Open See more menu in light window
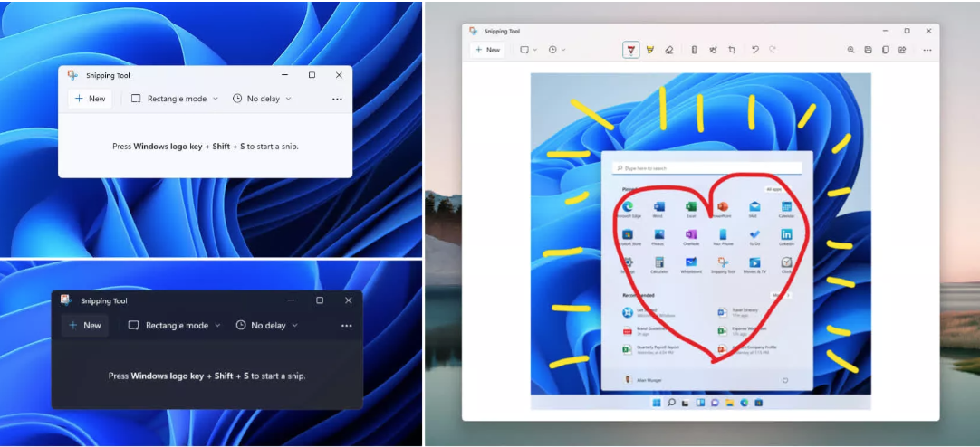 click(x=338, y=99)
